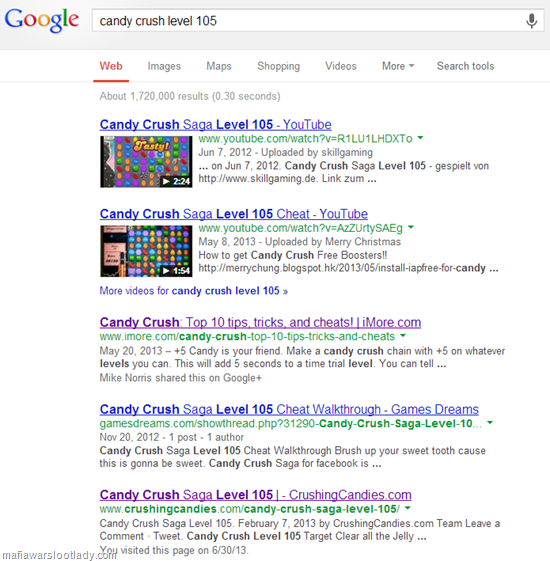
Task: Expand arrow next to the crushingcandies.com URL
Action: pos(408,508)
